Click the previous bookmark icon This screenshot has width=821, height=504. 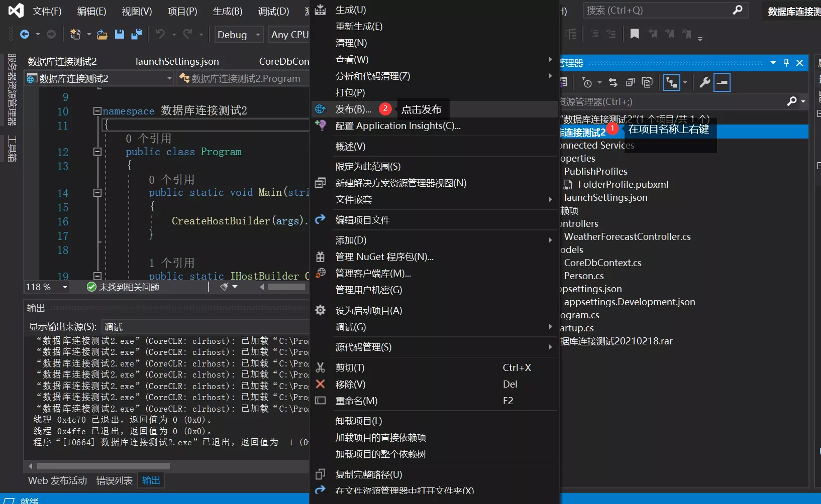tap(653, 34)
